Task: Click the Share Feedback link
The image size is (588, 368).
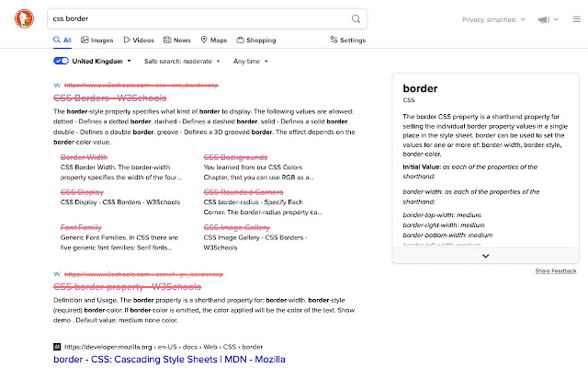Action: click(x=556, y=271)
